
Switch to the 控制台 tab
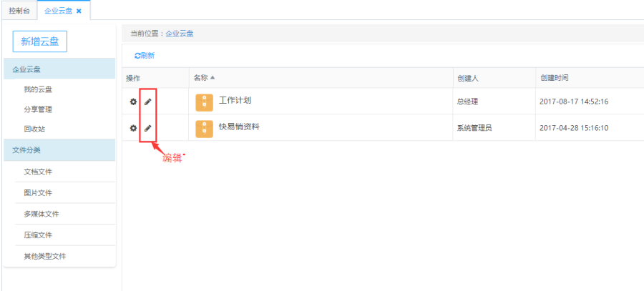coord(19,11)
